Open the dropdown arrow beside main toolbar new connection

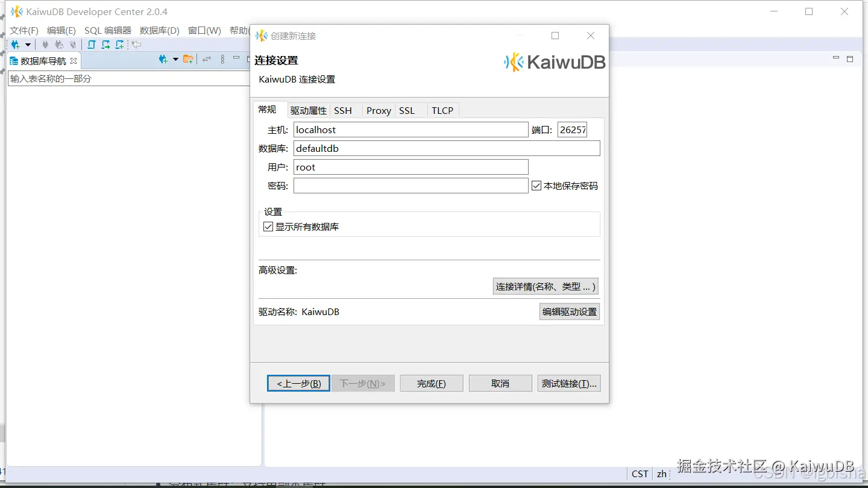point(28,45)
